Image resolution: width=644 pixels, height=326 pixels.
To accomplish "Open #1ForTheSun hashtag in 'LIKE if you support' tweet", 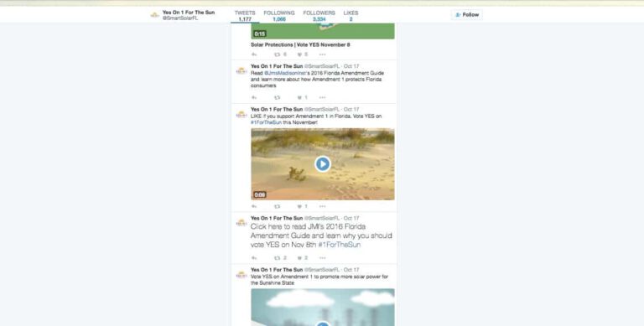I will pos(266,122).
